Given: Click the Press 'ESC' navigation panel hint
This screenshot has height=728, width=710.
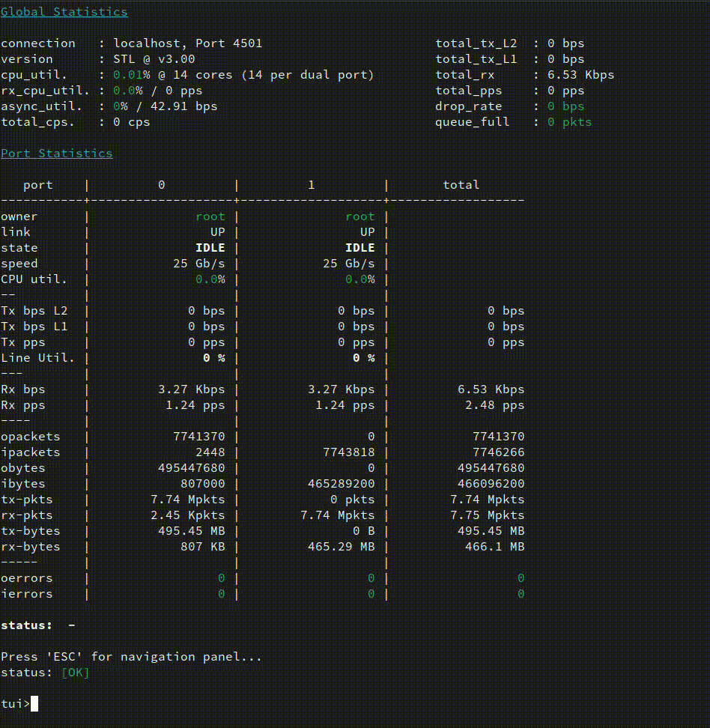Looking at the screenshot, I should click(131, 657).
